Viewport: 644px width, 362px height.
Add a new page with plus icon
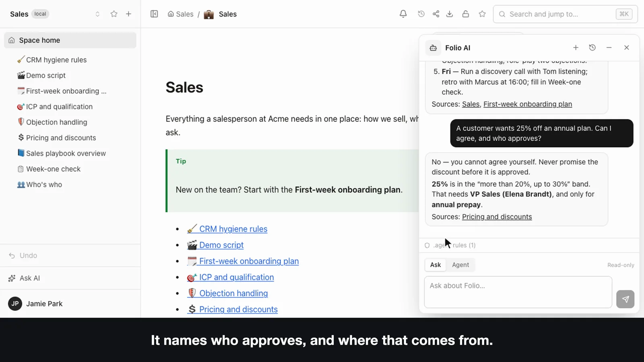point(128,14)
